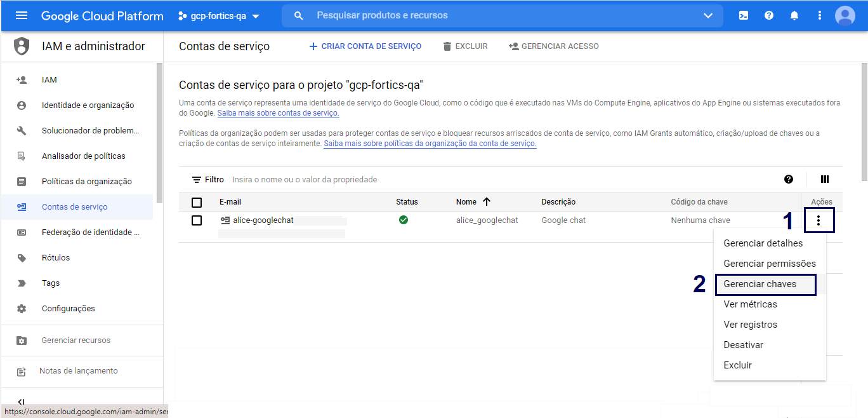
Task: Open top bar three-dot settings menu
Action: [x=820, y=16]
